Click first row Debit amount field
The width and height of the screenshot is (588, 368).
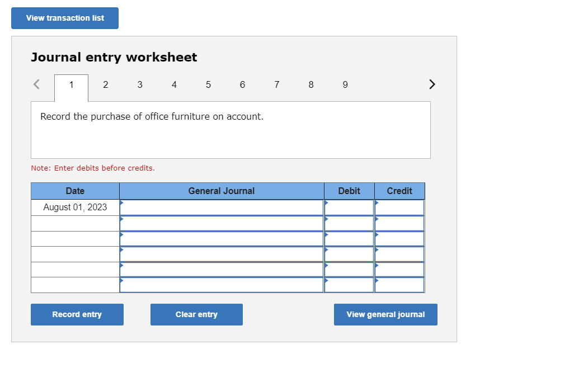tap(349, 207)
